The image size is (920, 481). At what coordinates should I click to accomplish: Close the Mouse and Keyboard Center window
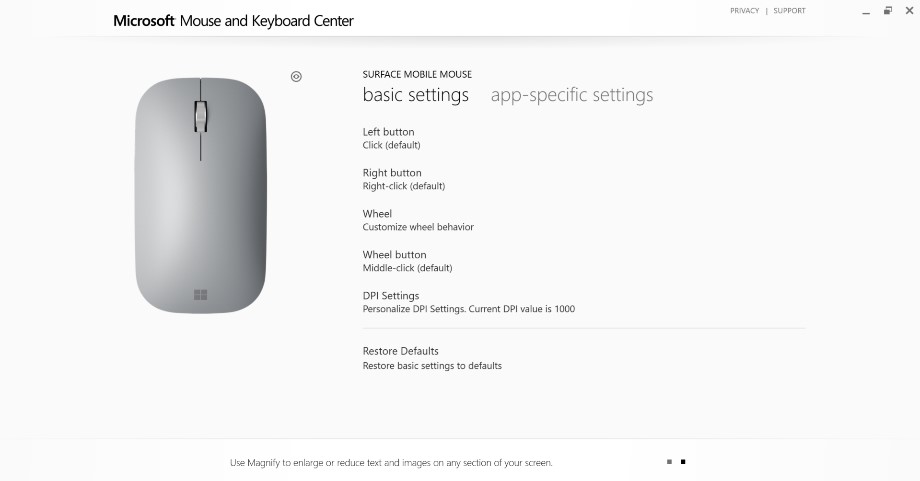(x=909, y=11)
